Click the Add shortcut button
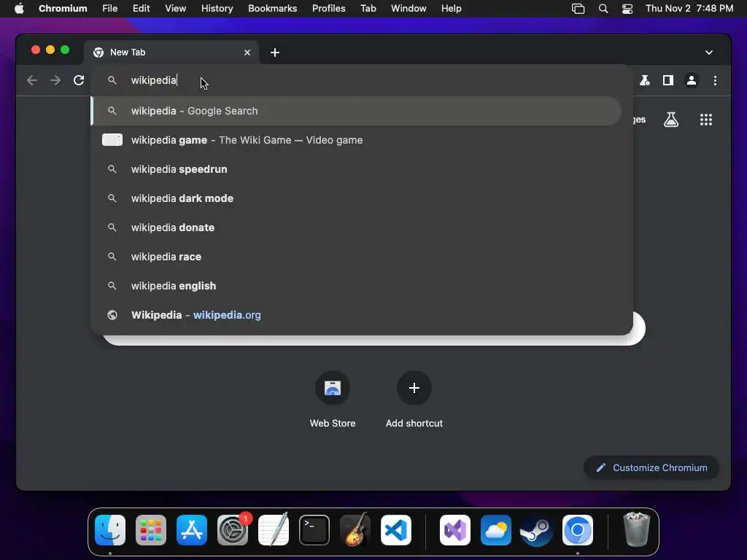This screenshot has width=747, height=560. click(414, 399)
